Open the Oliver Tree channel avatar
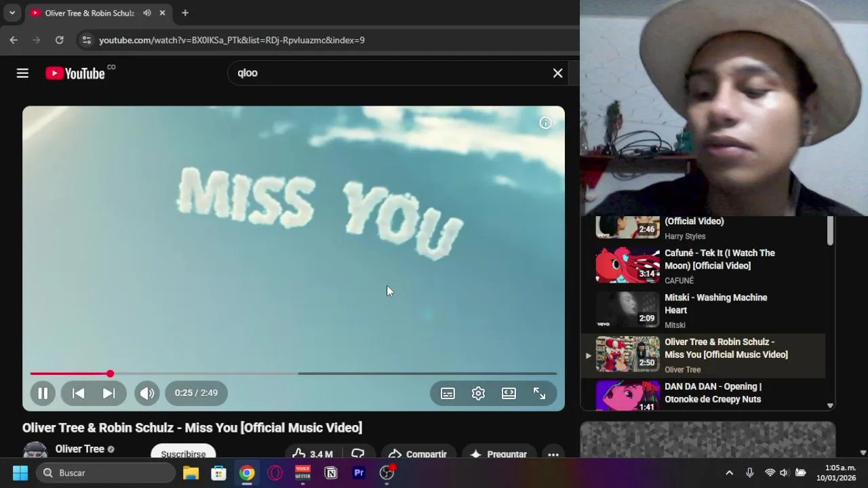This screenshot has width=868, height=488. pyautogui.click(x=35, y=451)
